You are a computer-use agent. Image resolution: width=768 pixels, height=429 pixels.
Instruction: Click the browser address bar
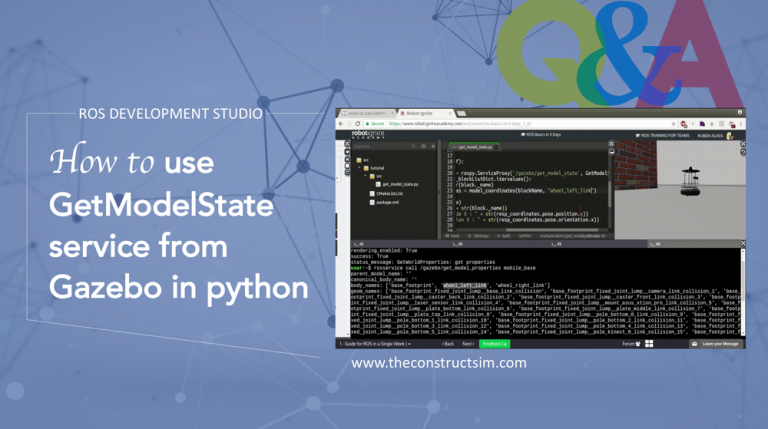pyautogui.click(x=519, y=124)
